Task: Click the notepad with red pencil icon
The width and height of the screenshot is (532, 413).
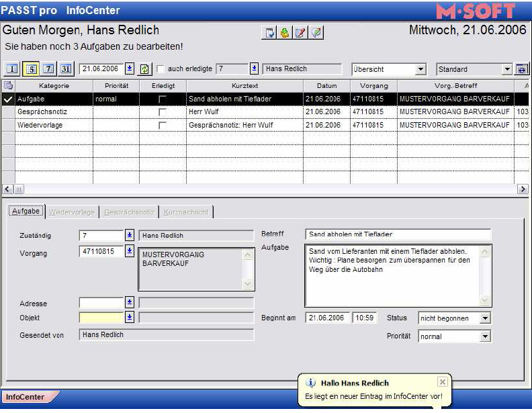Action: 301,32
